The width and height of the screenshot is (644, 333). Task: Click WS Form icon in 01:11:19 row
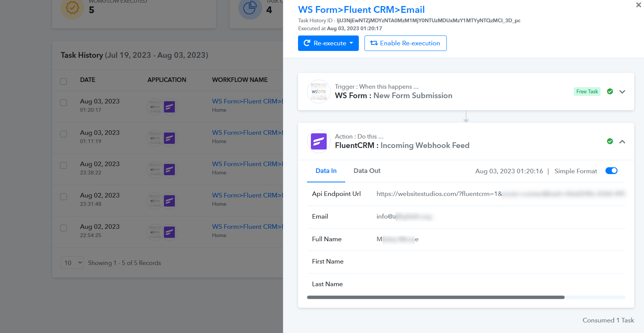pyautogui.click(x=155, y=138)
